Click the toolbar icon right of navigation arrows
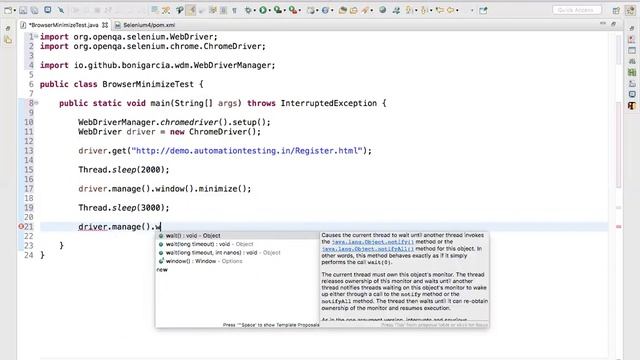Viewport: 640px width, 360px height. pyautogui.click(x=483, y=10)
